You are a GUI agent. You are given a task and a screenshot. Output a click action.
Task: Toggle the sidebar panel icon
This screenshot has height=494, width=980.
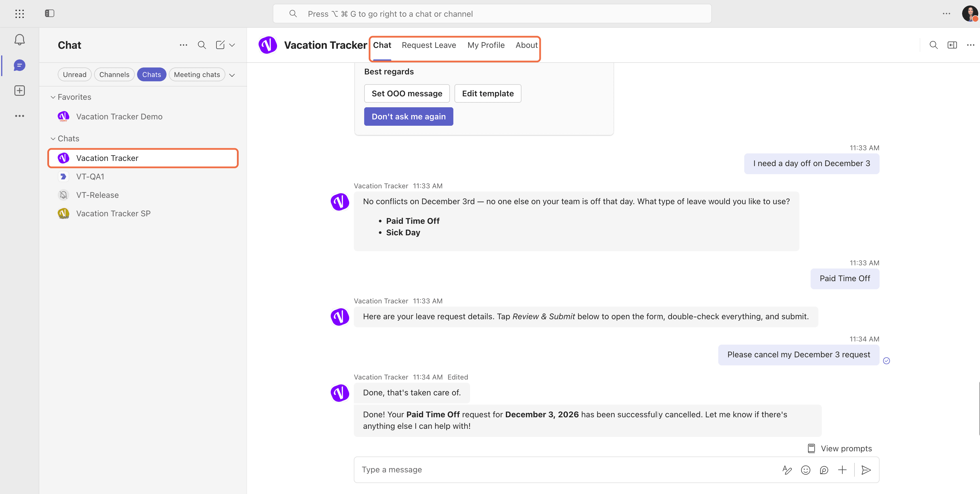click(49, 14)
